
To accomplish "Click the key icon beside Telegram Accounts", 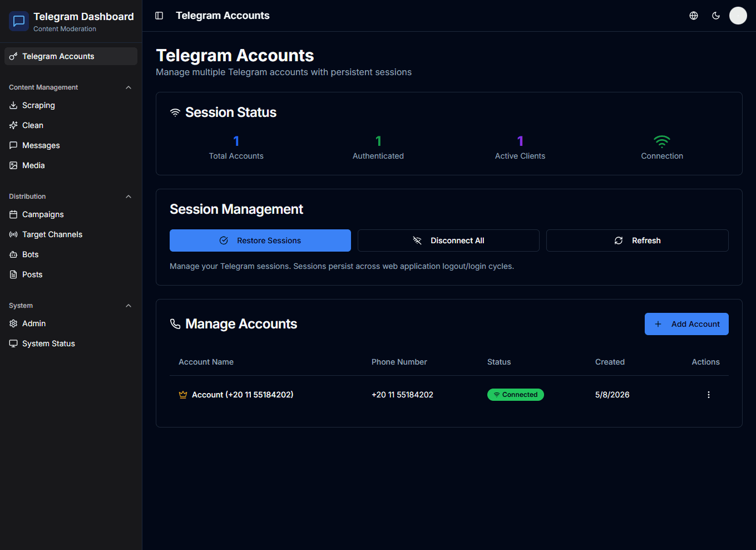I will (x=13, y=56).
